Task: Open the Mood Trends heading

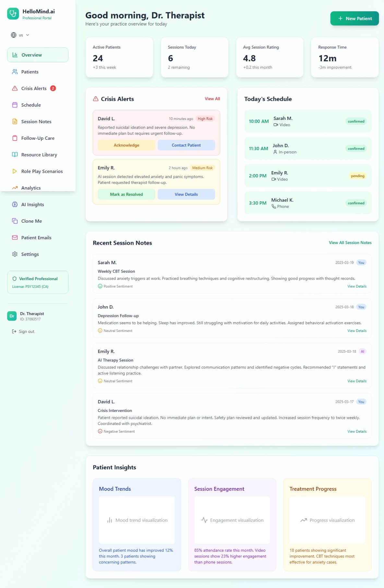Action: pyautogui.click(x=115, y=489)
